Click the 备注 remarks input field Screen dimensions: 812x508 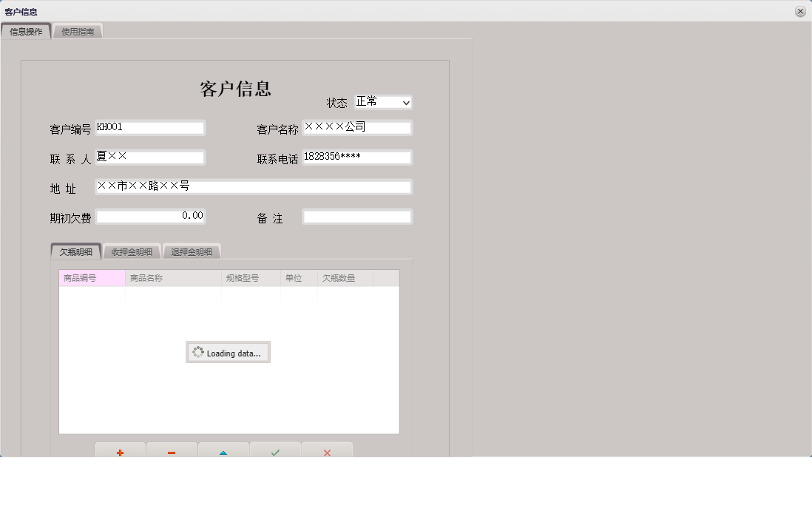(x=357, y=216)
